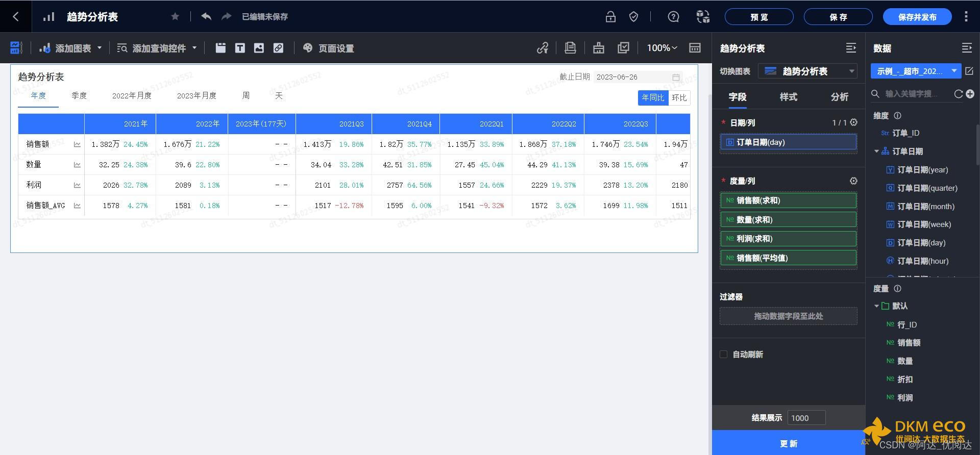The height and width of the screenshot is (455, 980).
Task: Open the 添加图表 dropdown
Action: pyautogui.click(x=71, y=48)
